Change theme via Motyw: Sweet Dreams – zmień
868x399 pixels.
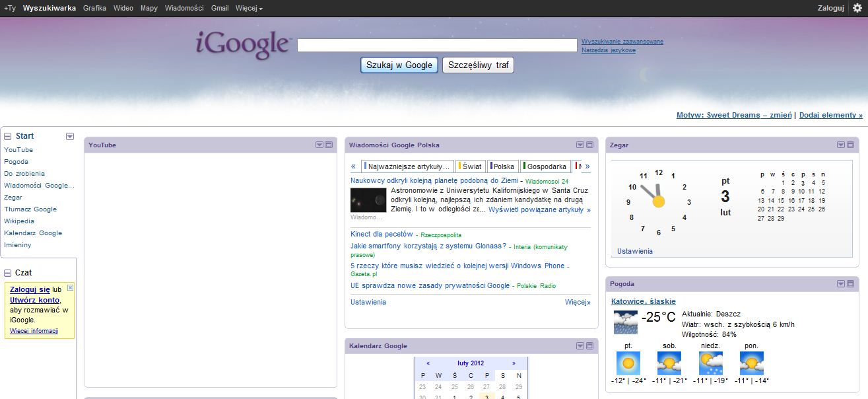(734, 115)
